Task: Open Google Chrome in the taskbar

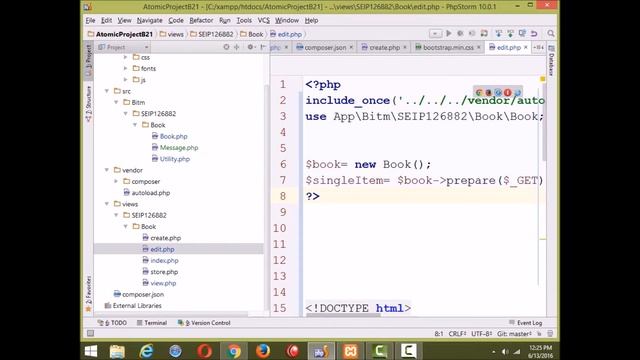Action: point(234,351)
